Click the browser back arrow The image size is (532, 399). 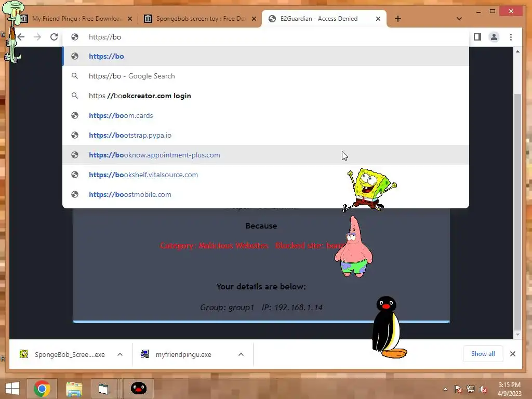pyautogui.click(x=21, y=37)
